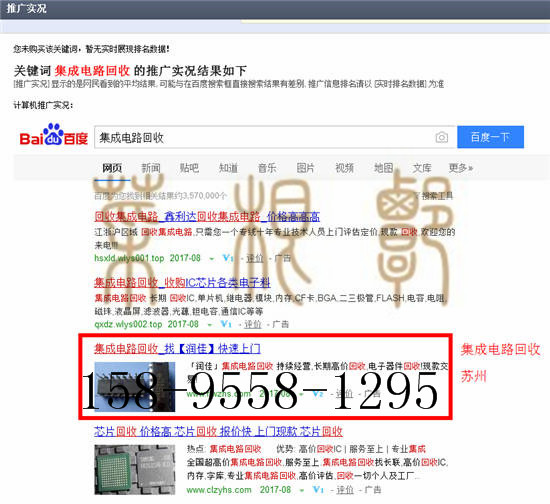This screenshot has height=504, width=550.
Task: Open result 集成电路回收_找【润佳】快速上门
Action: [177, 348]
